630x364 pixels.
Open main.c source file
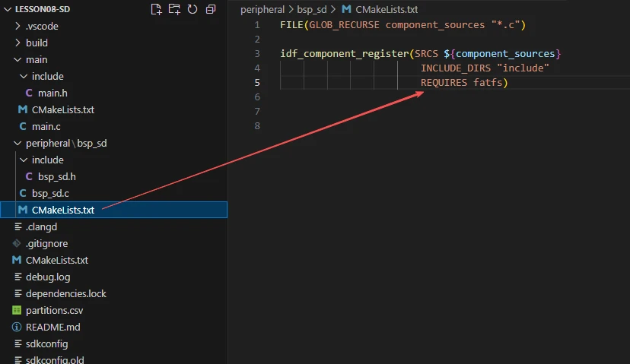pyautogui.click(x=46, y=126)
